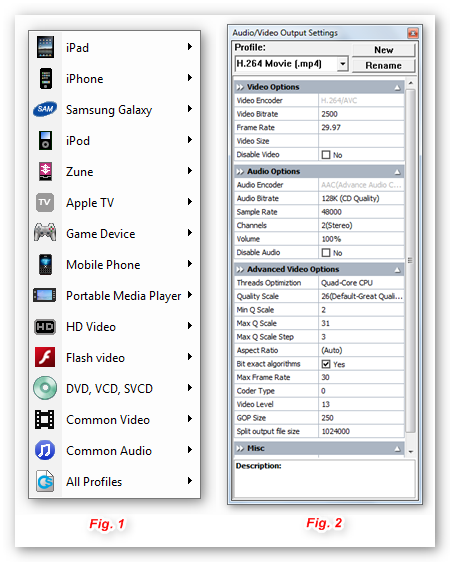Click the Audio Bitrate value 128K (CD Quality)

(x=361, y=198)
